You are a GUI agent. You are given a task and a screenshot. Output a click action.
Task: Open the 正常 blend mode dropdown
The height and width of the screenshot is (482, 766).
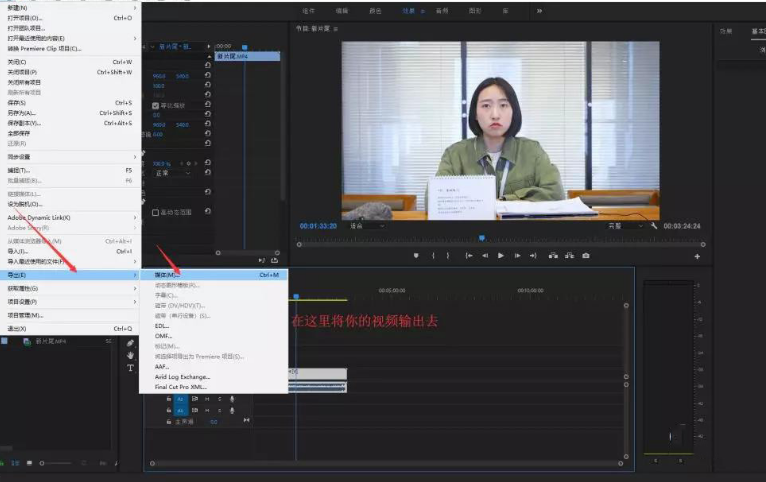pyautogui.click(x=172, y=173)
